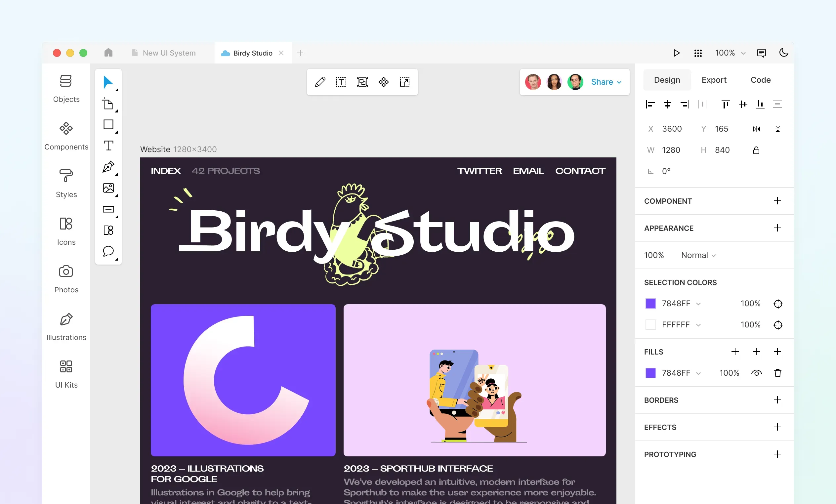Viewport: 836px width, 504px height.
Task: Select the Icons tool in the toolbar
Action: pyautogui.click(x=108, y=231)
